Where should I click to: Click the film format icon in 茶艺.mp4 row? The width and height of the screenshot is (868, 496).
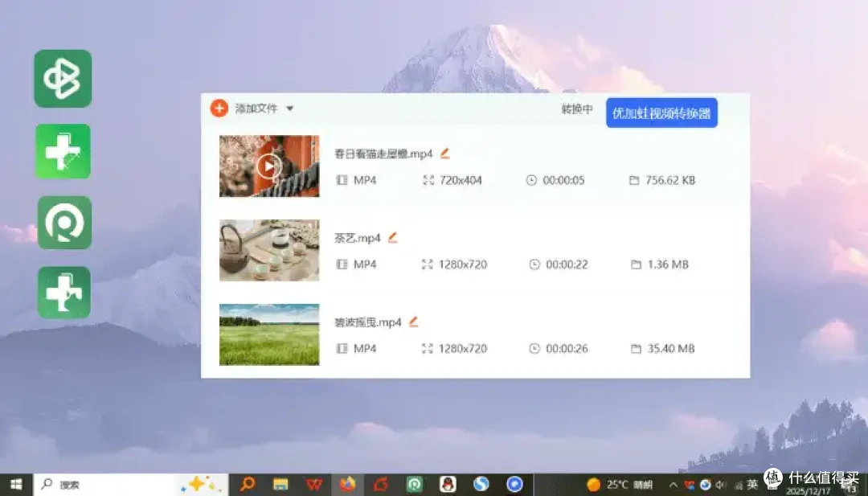click(x=342, y=264)
